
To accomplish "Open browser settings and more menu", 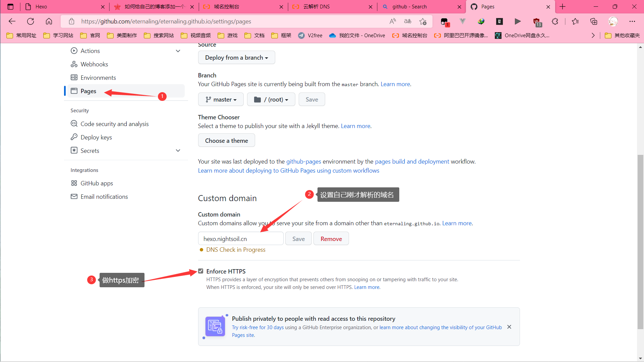I will pos(632,21).
